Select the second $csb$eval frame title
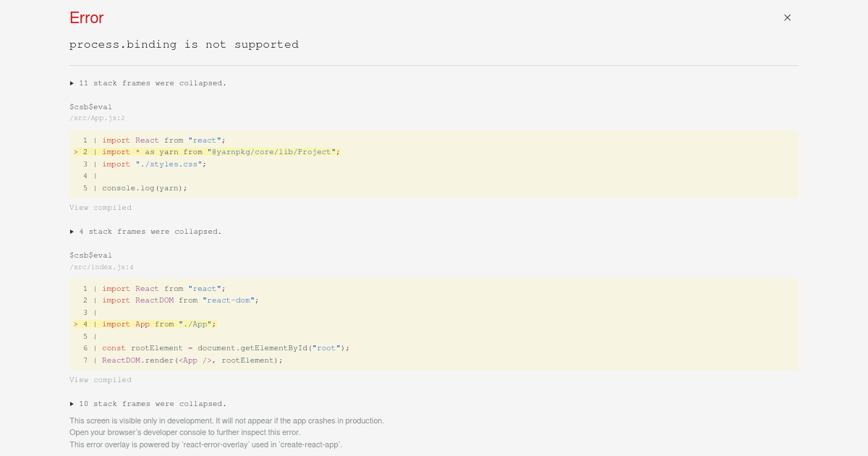868x456 pixels. point(90,255)
